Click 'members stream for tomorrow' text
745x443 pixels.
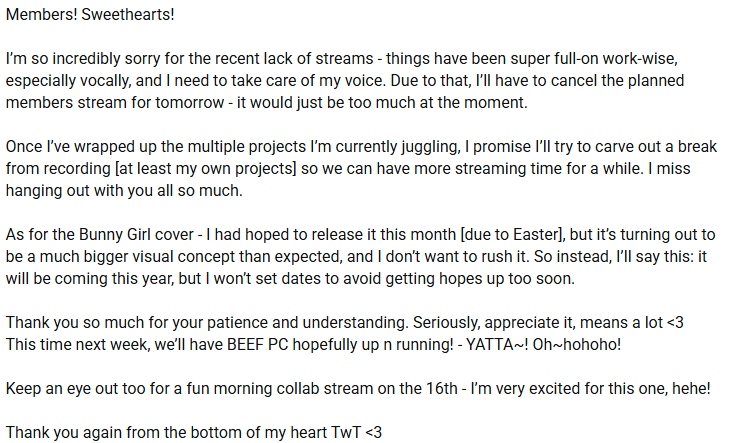click(x=115, y=103)
